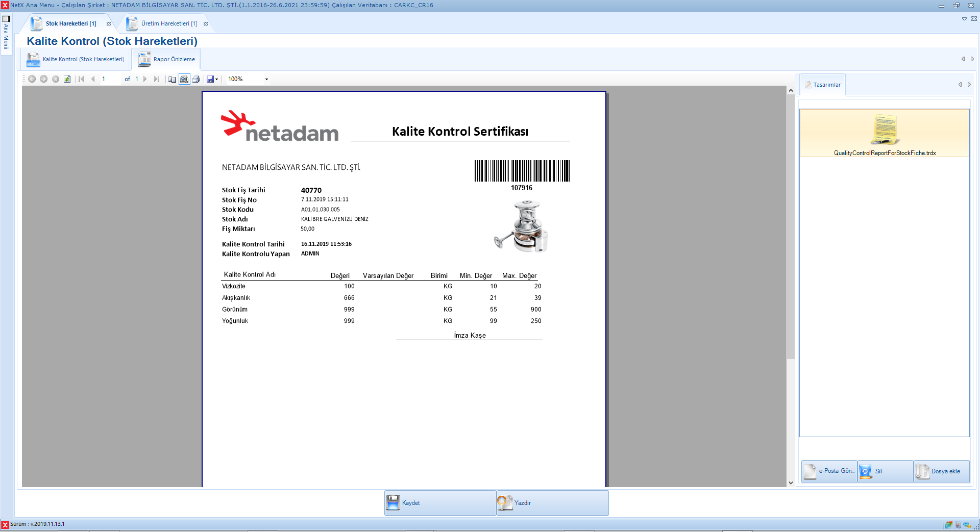980x532 pixels.
Task: Click the Dosya ekle attach button
Action: (941, 471)
